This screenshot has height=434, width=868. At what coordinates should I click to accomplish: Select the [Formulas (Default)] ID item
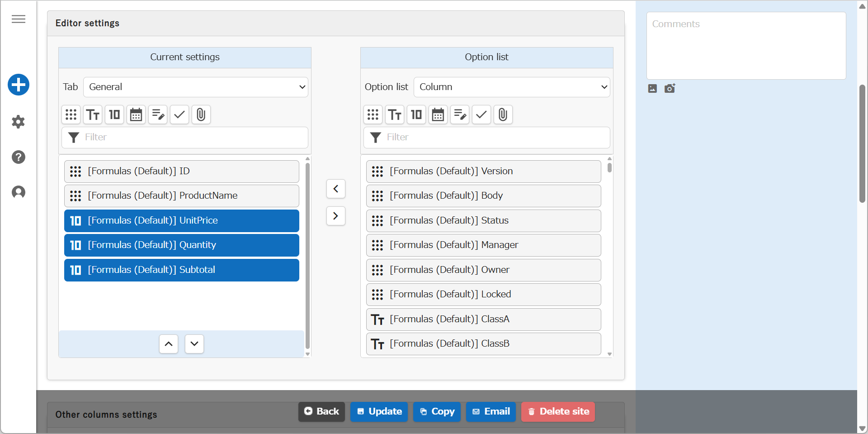[182, 172]
